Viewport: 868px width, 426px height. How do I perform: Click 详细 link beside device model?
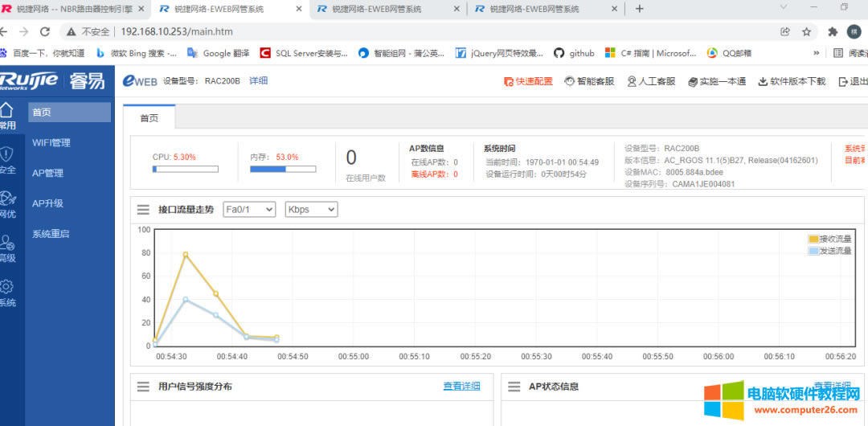[258, 81]
